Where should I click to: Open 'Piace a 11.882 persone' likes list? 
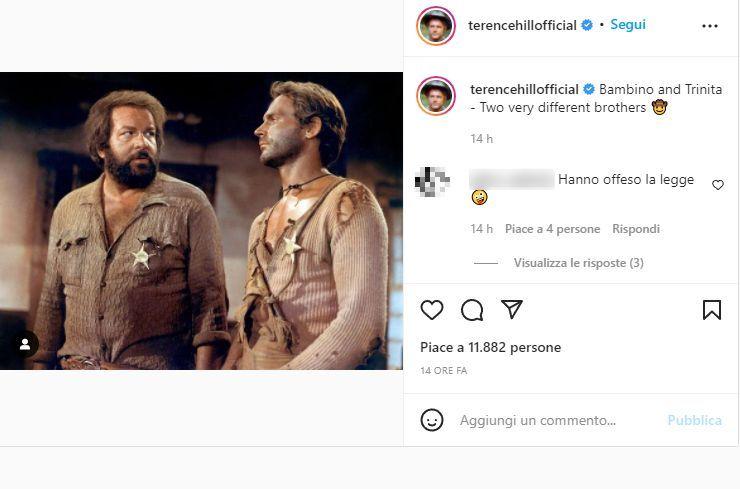click(x=490, y=348)
